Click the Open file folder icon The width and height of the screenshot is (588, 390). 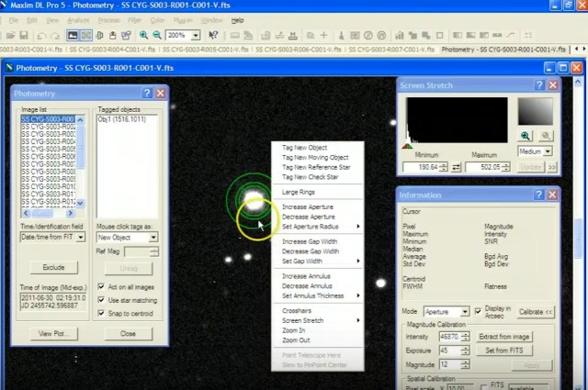tap(10, 35)
